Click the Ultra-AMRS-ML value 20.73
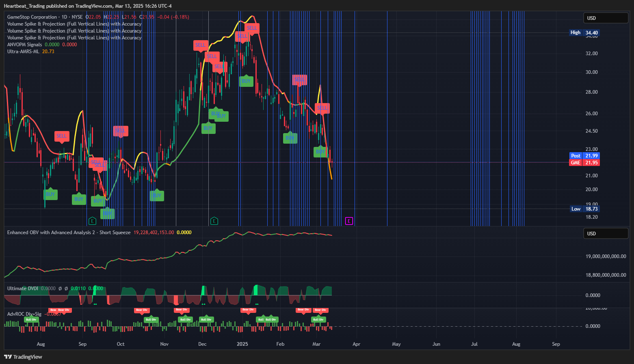Viewport: 634px width, 364px height. pyautogui.click(x=48, y=52)
